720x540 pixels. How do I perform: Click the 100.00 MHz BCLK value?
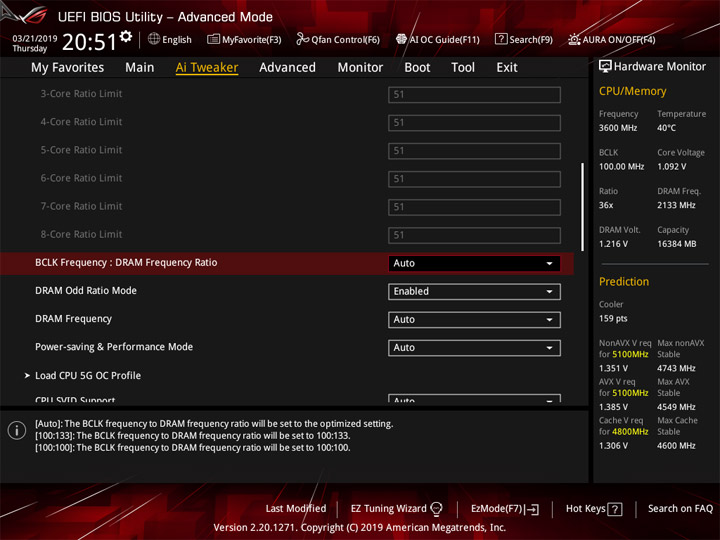[x=621, y=167]
